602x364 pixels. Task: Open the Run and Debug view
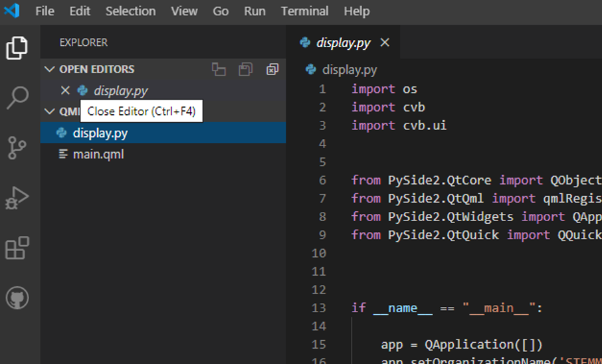click(x=17, y=198)
